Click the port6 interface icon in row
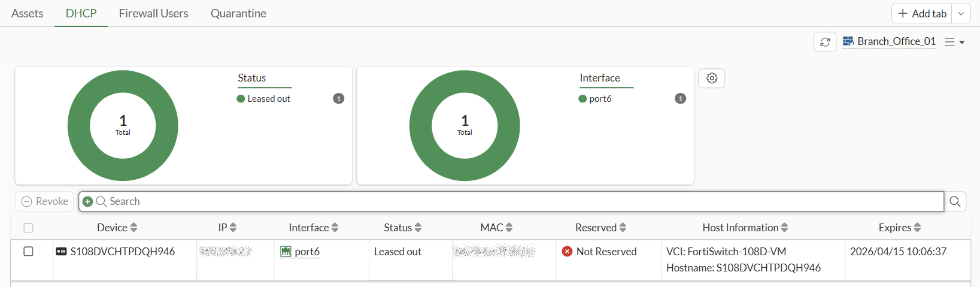 286,252
